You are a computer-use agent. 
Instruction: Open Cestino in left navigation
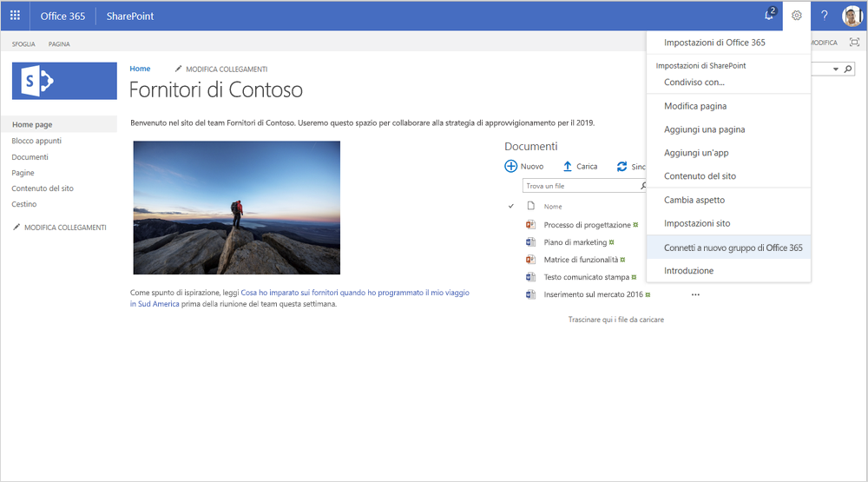click(23, 204)
